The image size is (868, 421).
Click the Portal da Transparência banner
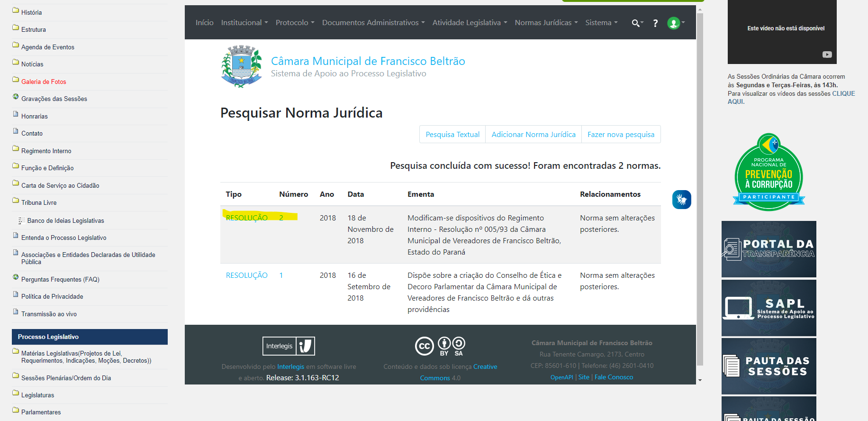click(769, 249)
